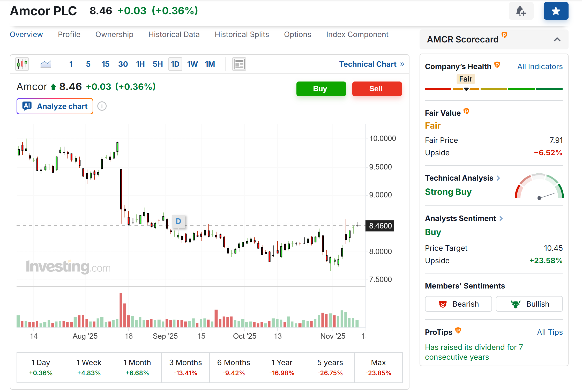Launch the AI Analyze chart tool
The height and width of the screenshot is (392, 582).
(x=55, y=106)
